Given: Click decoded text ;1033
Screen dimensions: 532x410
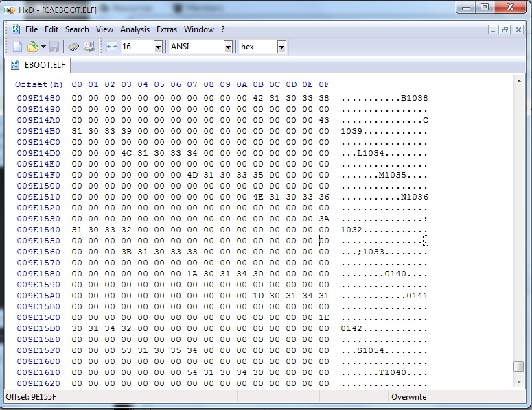Looking at the screenshot, I should pyautogui.click(x=371, y=252).
